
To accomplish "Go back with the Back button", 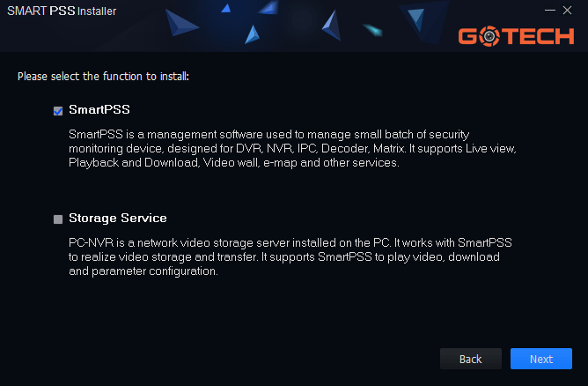I will 471,359.
